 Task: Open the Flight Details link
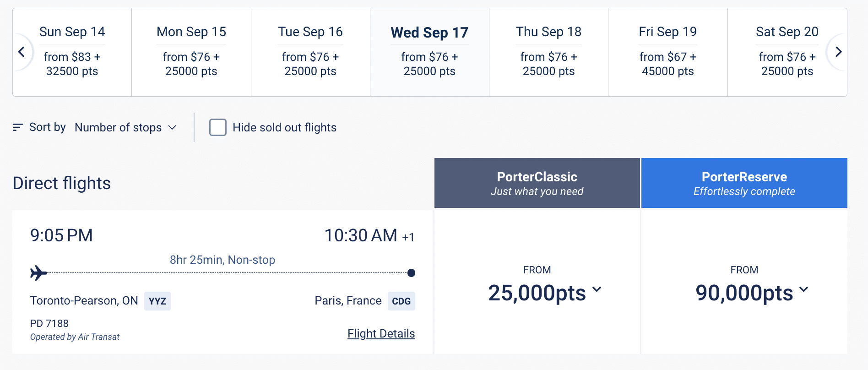pyautogui.click(x=381, y=333)
